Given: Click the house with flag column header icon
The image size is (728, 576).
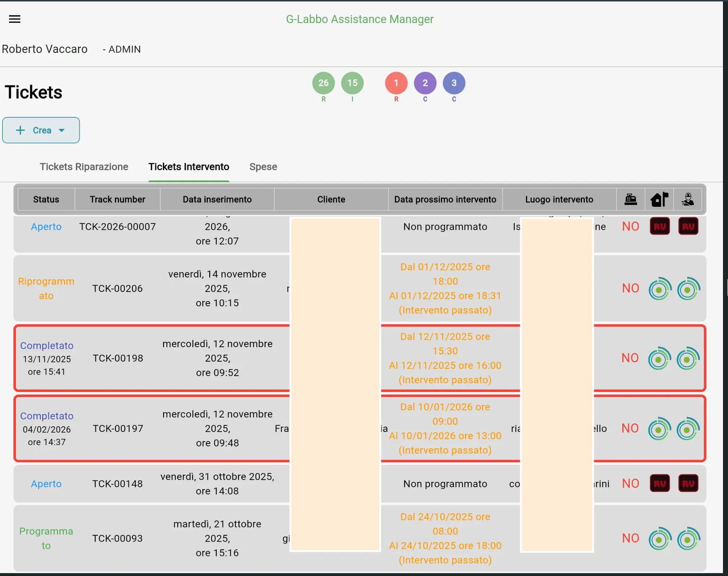Looking at the screenshot, I should pyautogui.click(x=660, y=199).
